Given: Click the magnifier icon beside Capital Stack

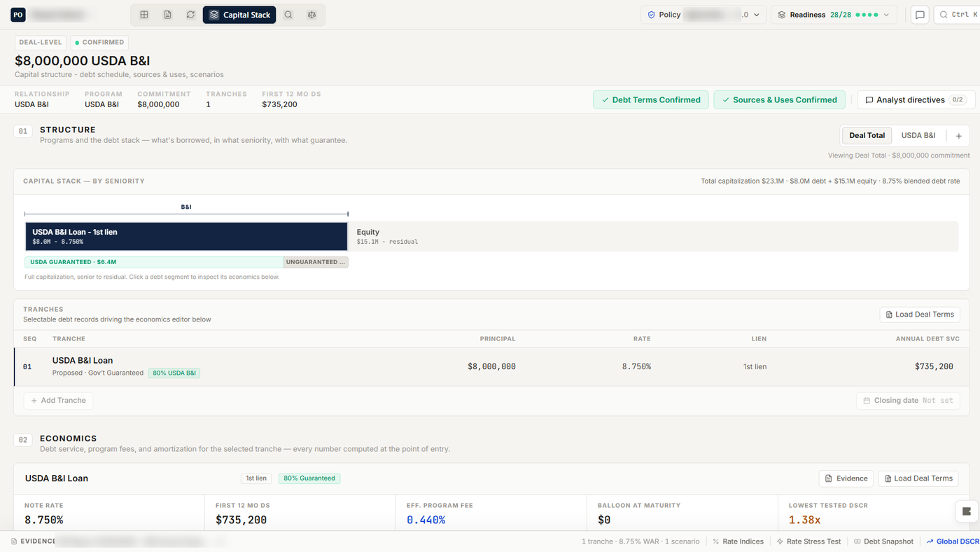Looking at the screenshot, I should (288, 15).
